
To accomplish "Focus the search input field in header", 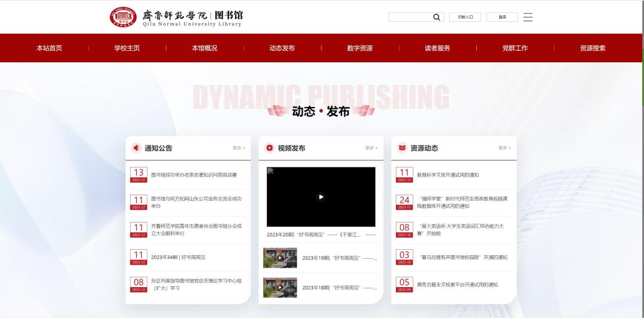I will coord(409,17).
